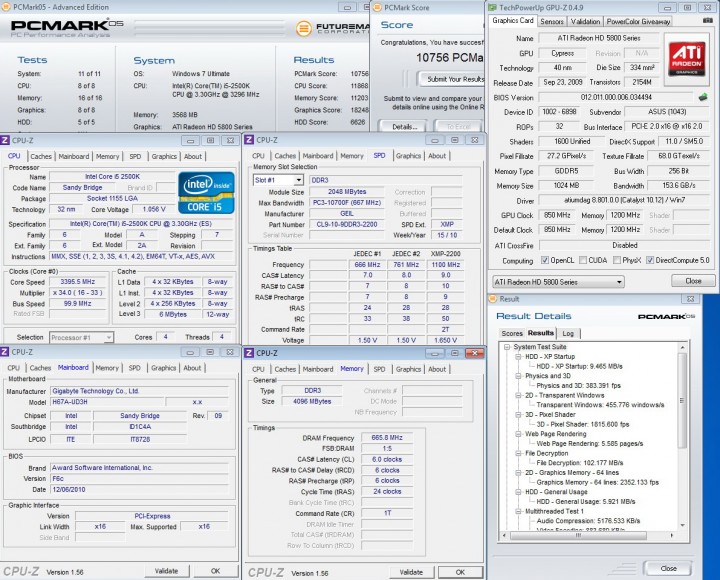
Task: Collapse the Multithreaded Test 1 node
Action: point(518,511)
